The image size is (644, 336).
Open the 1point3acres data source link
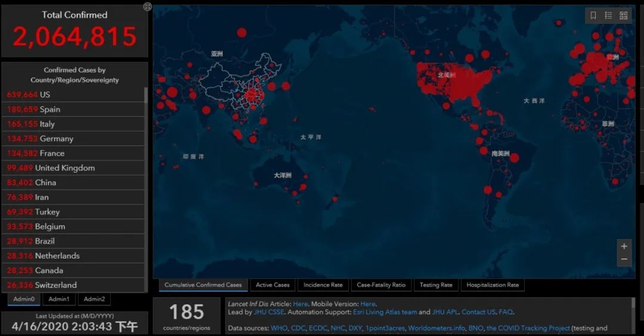(x=385, y=328)
